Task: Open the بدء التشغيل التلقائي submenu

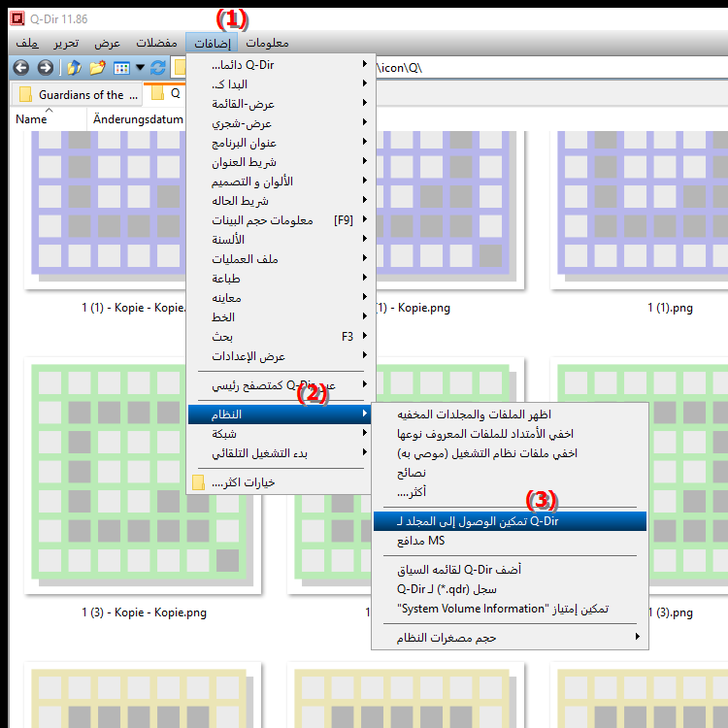Action: tap(281, 453)
